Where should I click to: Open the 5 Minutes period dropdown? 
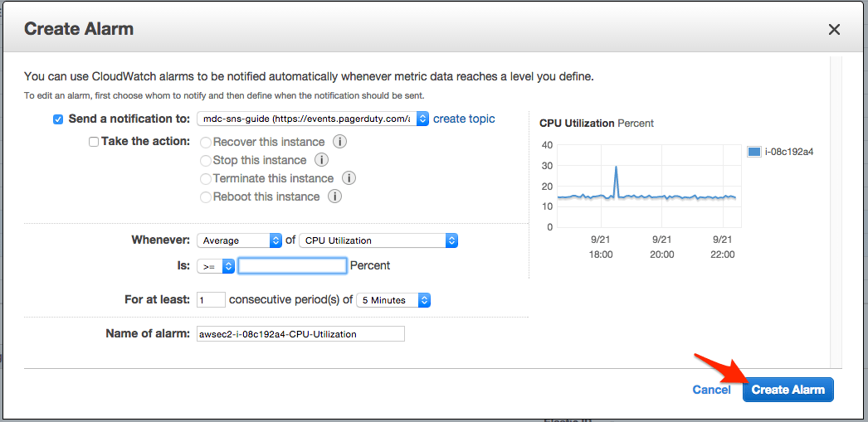393,300
